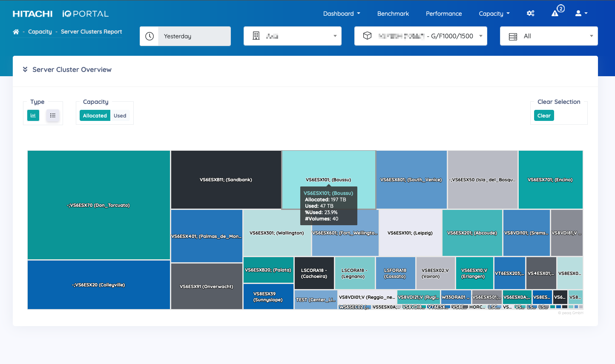The image size is (615, 364).
Task: Click the storage box icon beside G/F1000/1500
Action: 367,36
